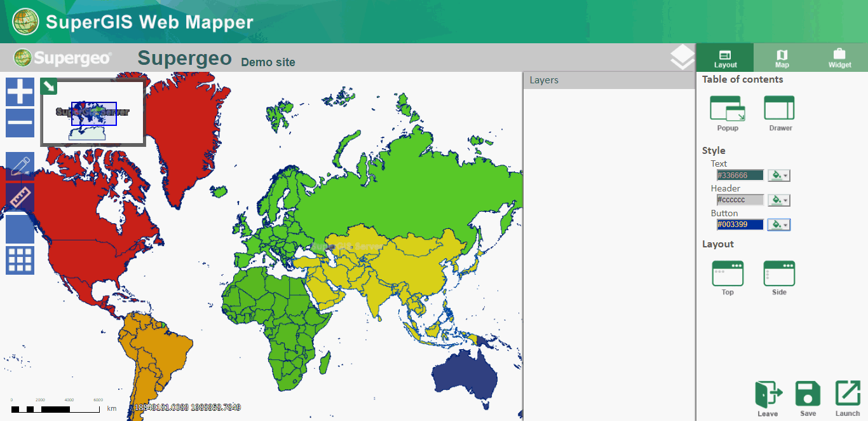Screen dimensions: 868x421
Task: Select the Side layout option
Action: point(779,278)
